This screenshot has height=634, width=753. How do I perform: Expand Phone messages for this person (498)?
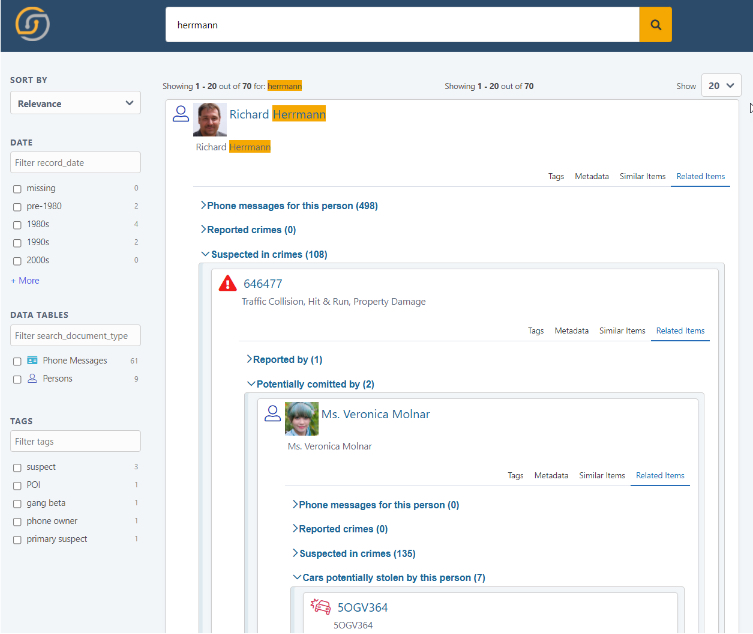(x=289, y=206)
